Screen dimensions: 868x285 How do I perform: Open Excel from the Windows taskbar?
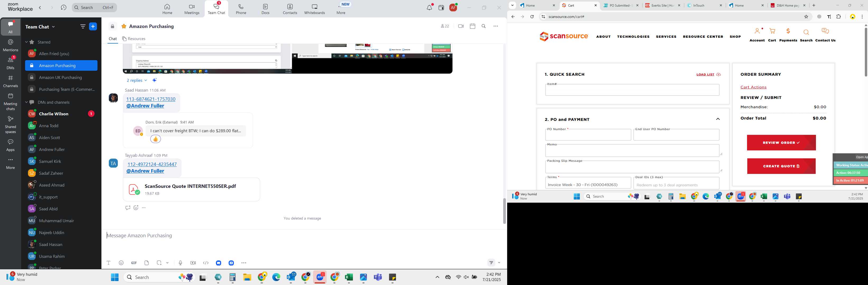(x=349, y=277)
